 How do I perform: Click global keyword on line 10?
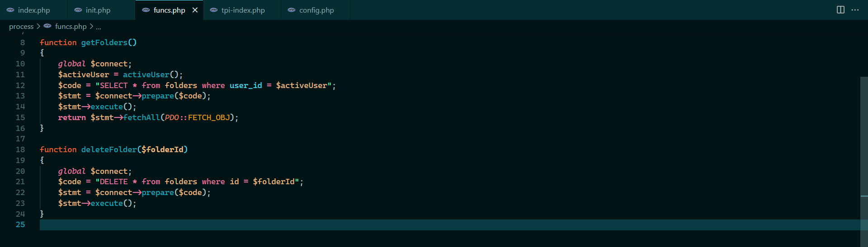coord(72,64)
